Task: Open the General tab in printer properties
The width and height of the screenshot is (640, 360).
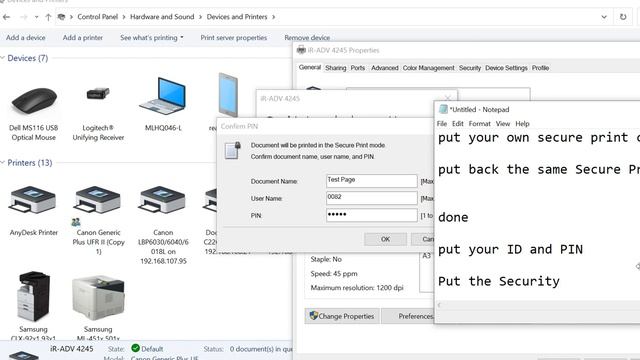Action: point(309,67)
